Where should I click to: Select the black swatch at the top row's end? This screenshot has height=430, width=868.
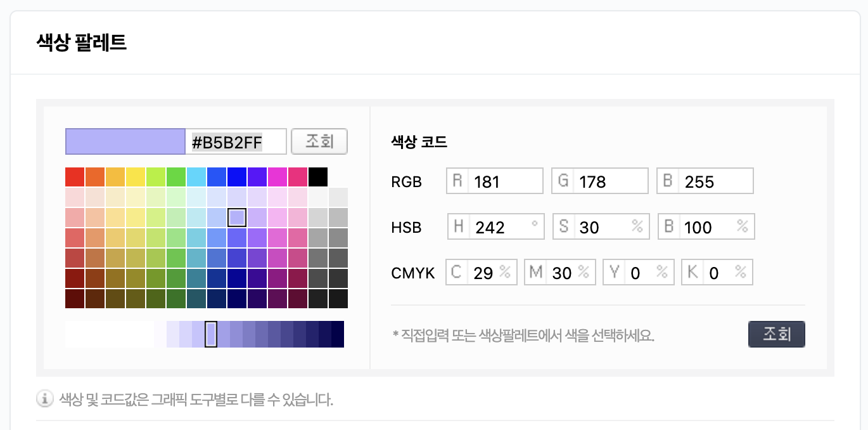point(318,176)
